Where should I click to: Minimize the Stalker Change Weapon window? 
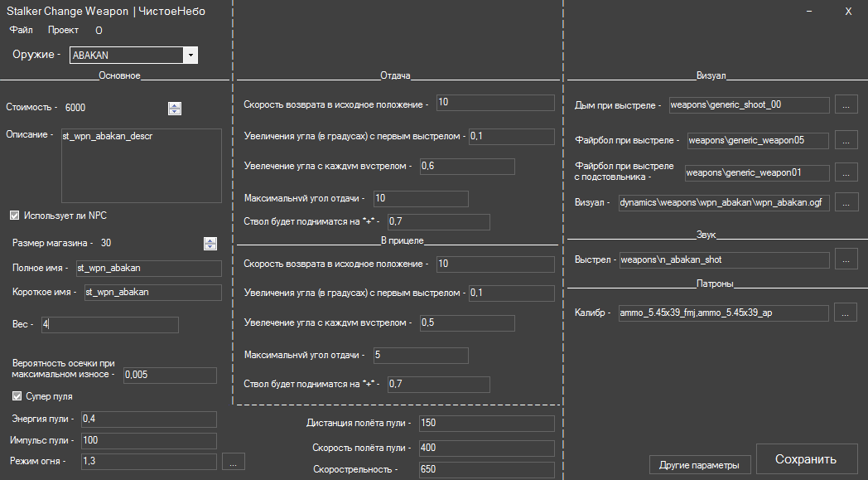(809, 12)
